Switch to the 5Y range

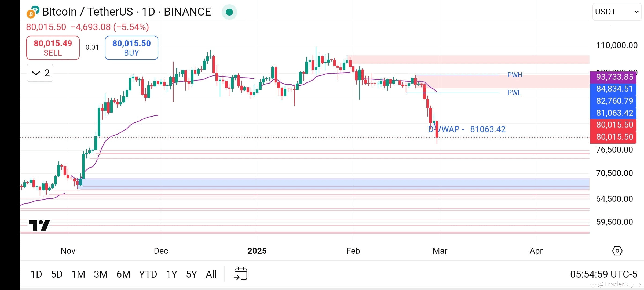click(x=191, y=274)
